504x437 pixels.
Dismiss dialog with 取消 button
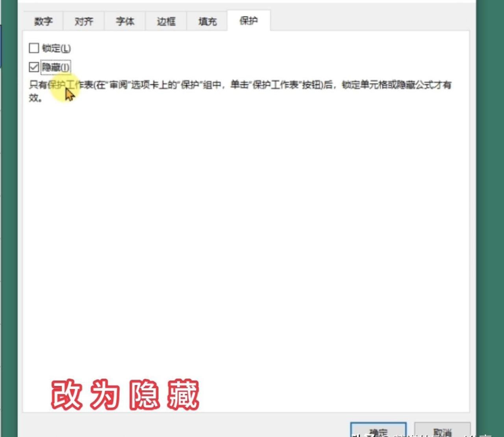click(x=442, y=430)
